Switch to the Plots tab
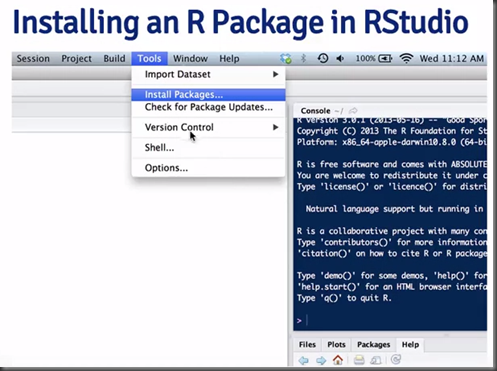Image resolution: width=497 pixels, height=371 pixels. 336,345
